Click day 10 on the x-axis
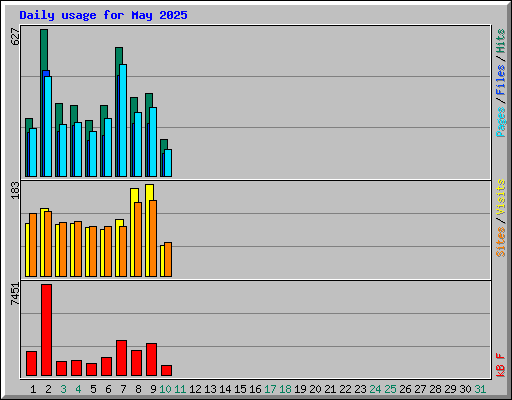 click(165, 389)
